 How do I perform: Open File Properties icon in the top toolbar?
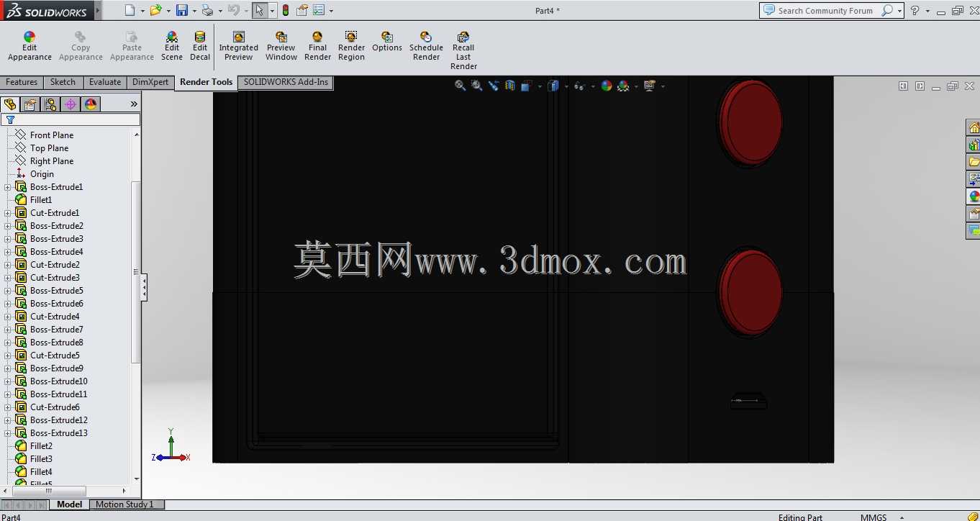tap(302, 10)
